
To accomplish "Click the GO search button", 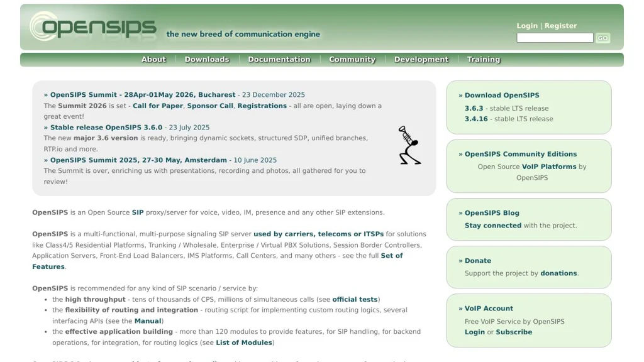I will pyautogui.click(x=602, y=38).
